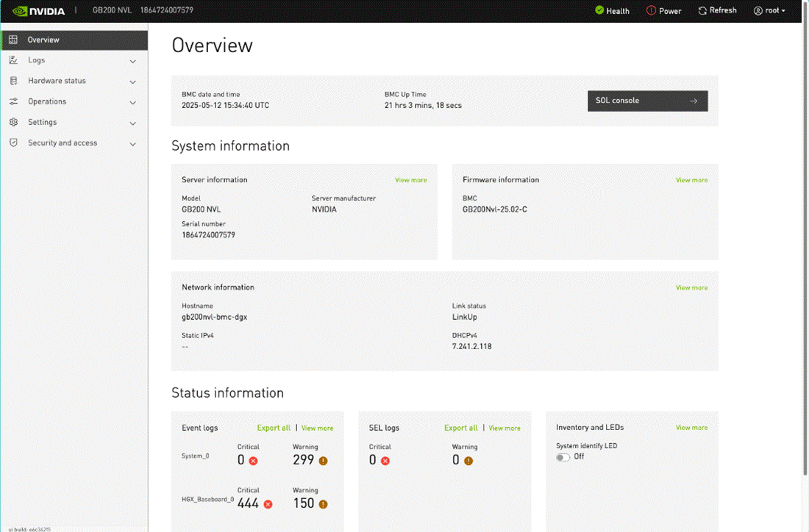Click HGX_Baseboard_0 critical error icon
809x532 pixels.
click(268, 504)
